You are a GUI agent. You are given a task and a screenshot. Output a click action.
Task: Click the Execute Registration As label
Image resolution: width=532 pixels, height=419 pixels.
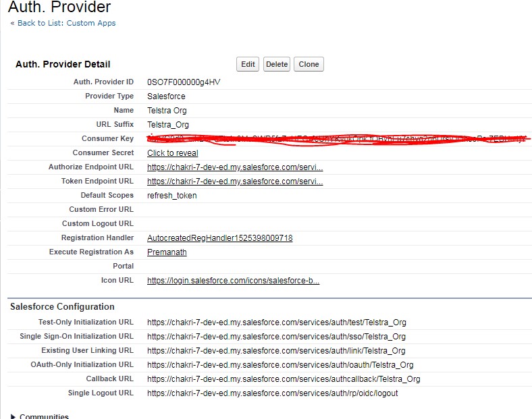tap(91, 252)
